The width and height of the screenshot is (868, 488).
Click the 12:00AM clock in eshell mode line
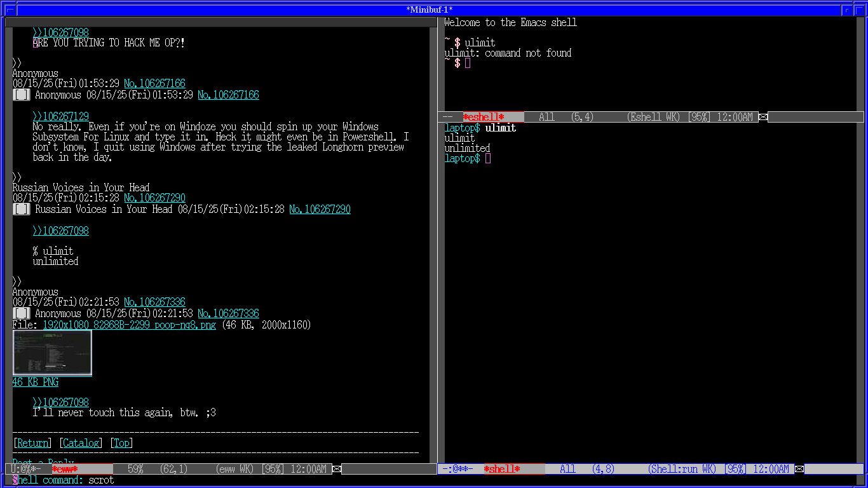[735, 117]
